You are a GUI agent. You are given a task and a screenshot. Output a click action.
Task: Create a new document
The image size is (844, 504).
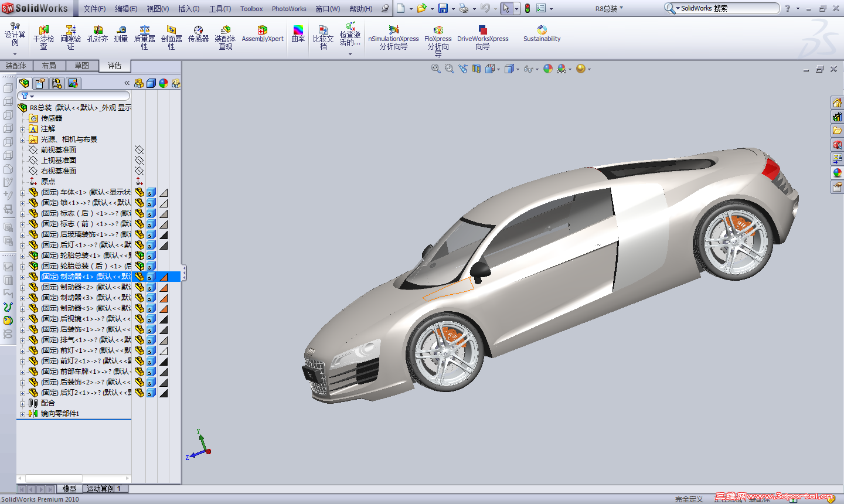point(401,8)
